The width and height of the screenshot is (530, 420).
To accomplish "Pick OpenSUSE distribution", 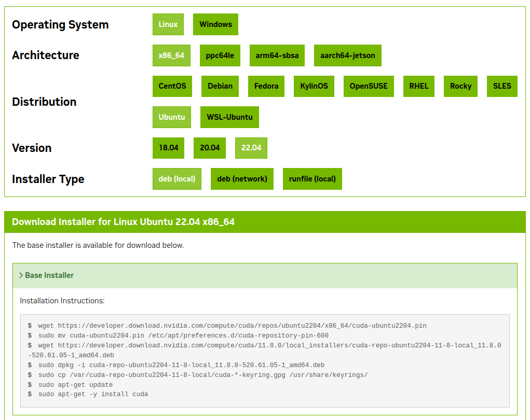I will [x=369, y=86].
